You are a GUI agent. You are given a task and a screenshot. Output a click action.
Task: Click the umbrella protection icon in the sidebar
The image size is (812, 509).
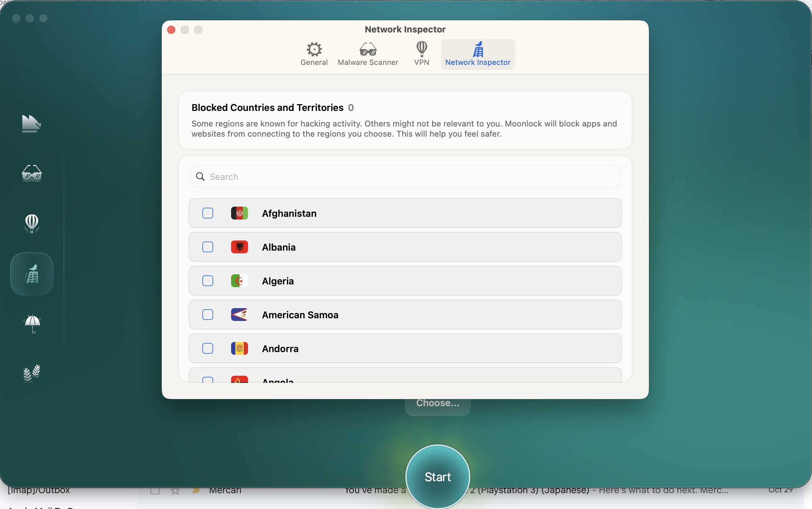pyautogui.click(x=31, y=324)
